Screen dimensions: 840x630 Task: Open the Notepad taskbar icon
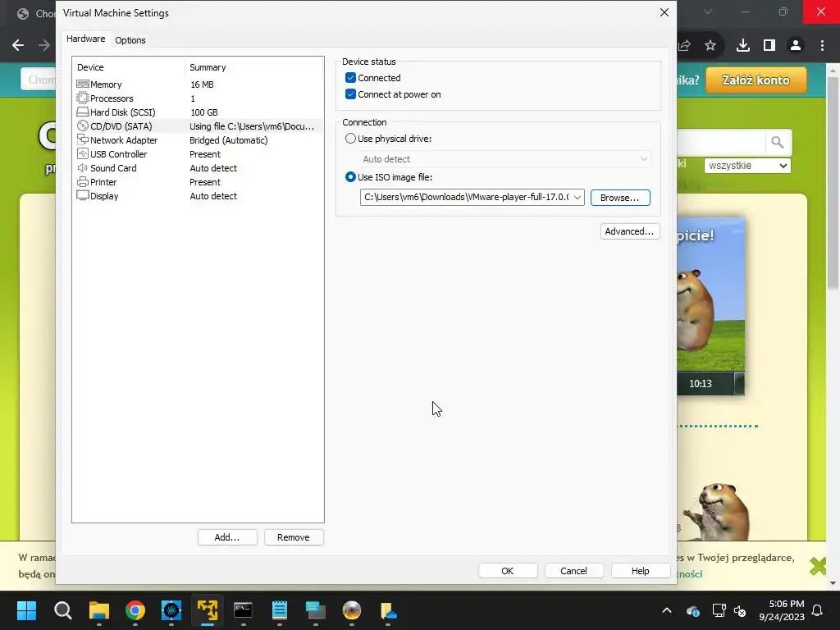coord(280,610)
